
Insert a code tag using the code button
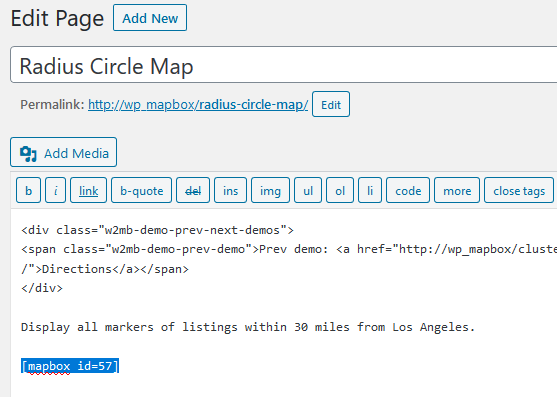pyautogui.click(x=408, y=191)
